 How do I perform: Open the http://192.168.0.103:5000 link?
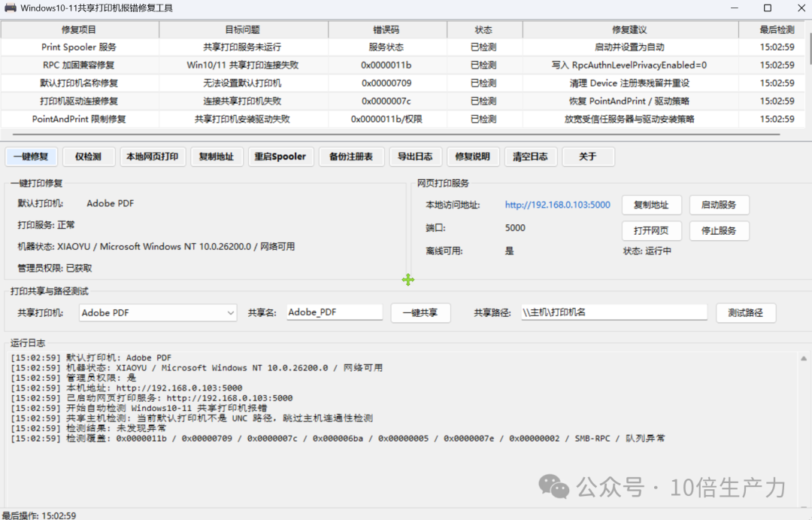[558, 205]
